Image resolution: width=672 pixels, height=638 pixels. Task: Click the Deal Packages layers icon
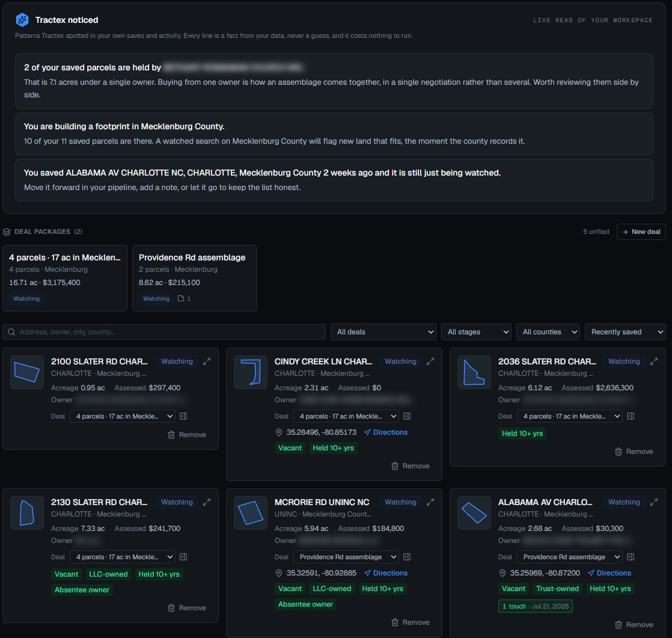pos(7,232)
